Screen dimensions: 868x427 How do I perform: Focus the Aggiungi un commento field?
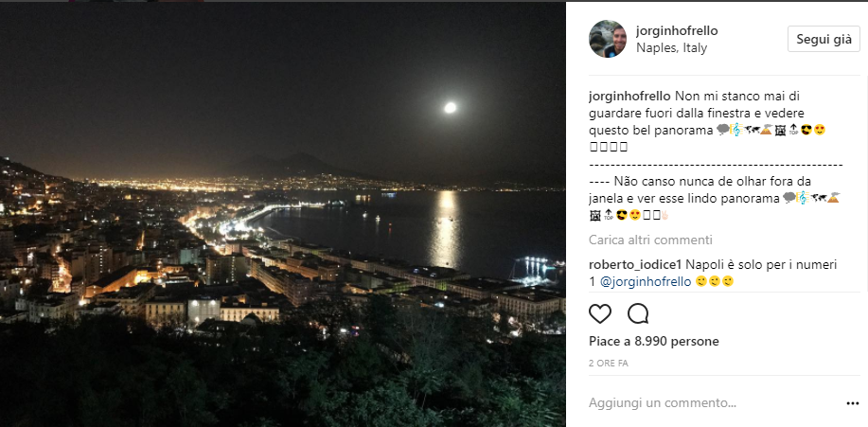coord(714,403)
